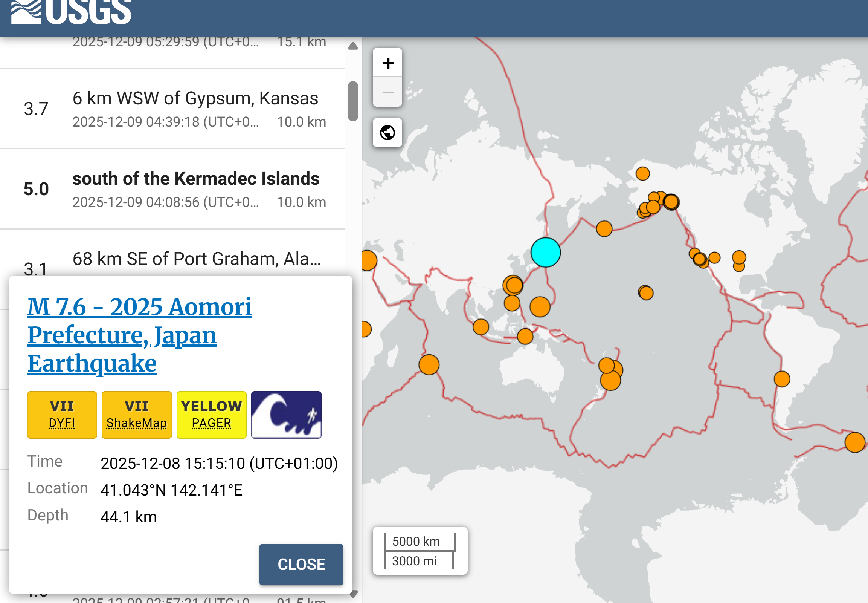
Task: Open the VII ShakeMap badge
Action: click(137, 415)
